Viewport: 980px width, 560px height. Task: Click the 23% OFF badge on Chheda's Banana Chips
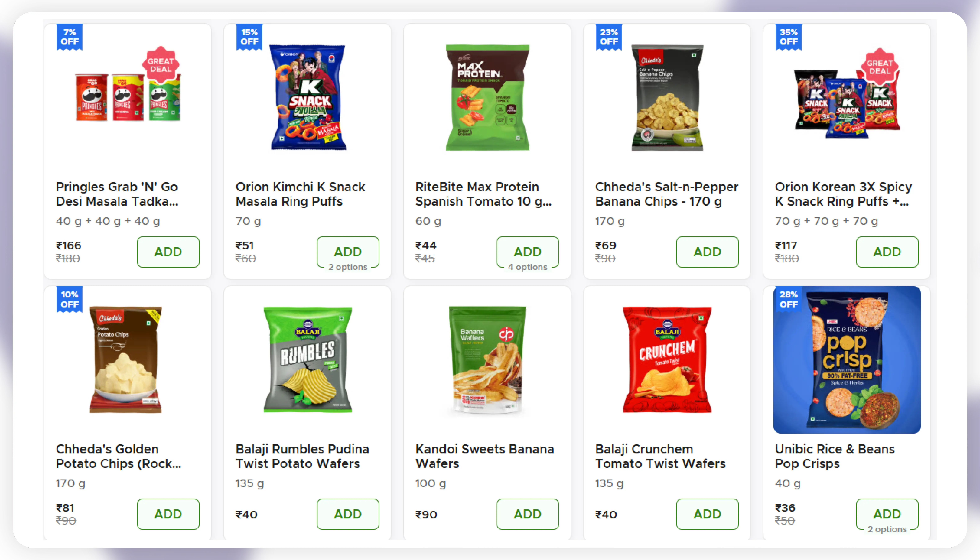point(609,37)
